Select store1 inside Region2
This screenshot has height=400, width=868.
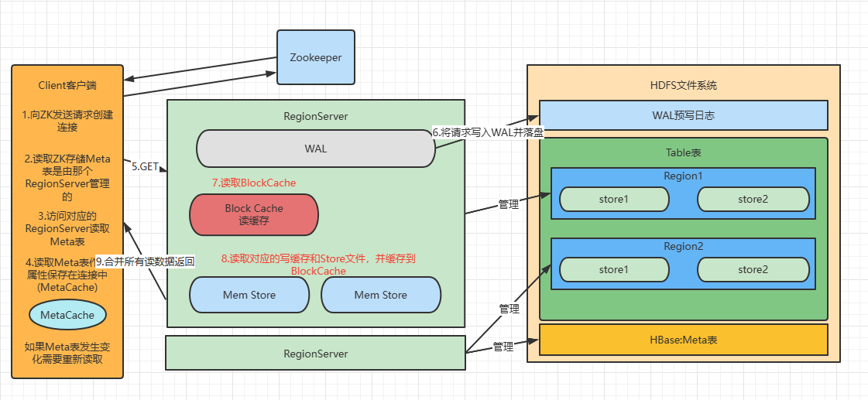click(614, 269)
